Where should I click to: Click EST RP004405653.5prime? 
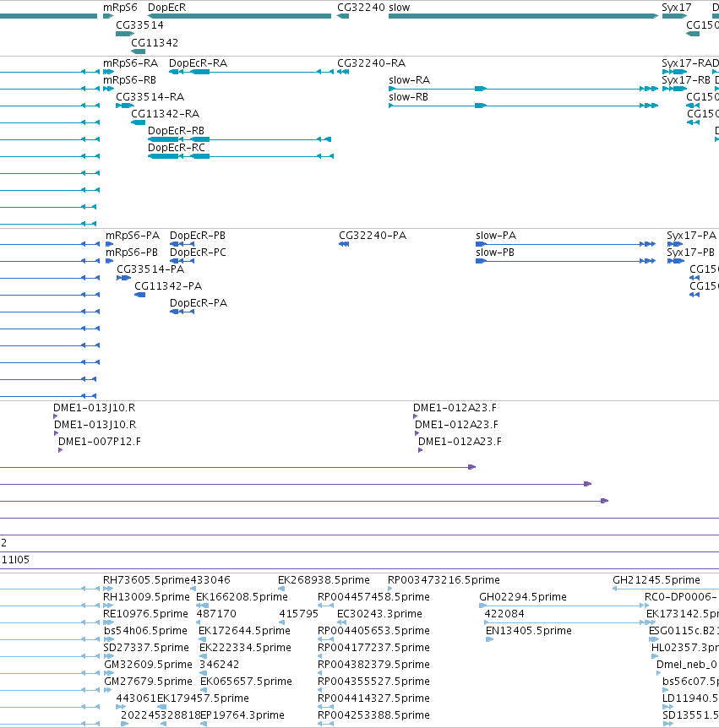373,631
